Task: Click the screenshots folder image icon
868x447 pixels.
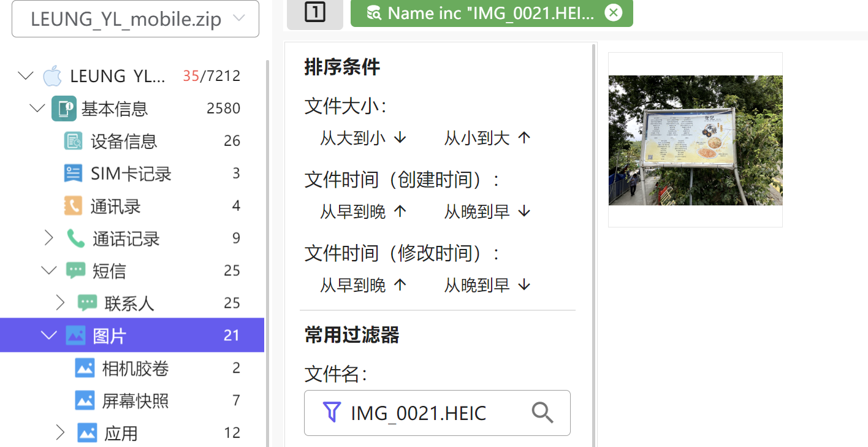Action: 85,400
